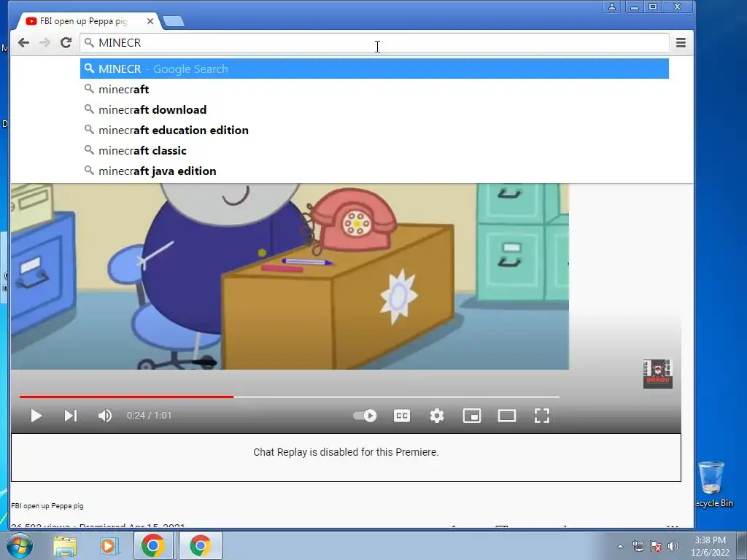
Task: Click the browser forward arrow
Action: pos(44,43)
